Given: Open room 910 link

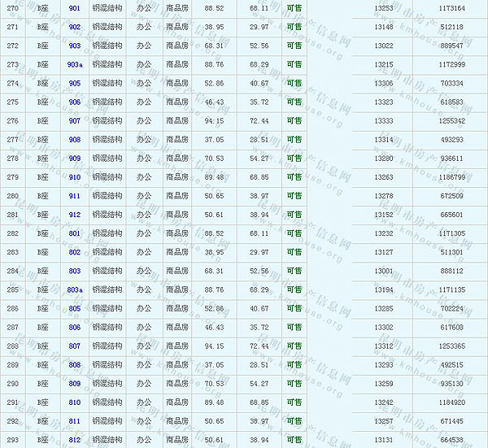Looking at the screenshot, I should [75, 177].
